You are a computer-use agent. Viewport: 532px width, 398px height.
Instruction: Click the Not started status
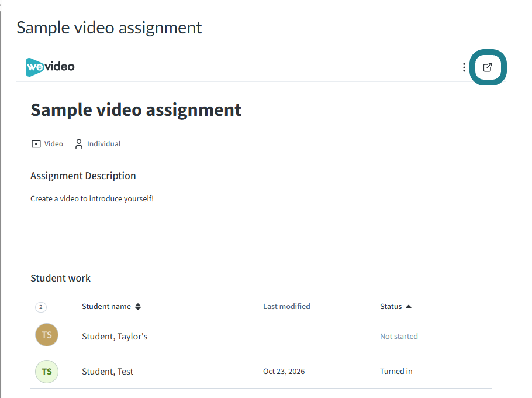pyautogui.click(x=399, y=336)
